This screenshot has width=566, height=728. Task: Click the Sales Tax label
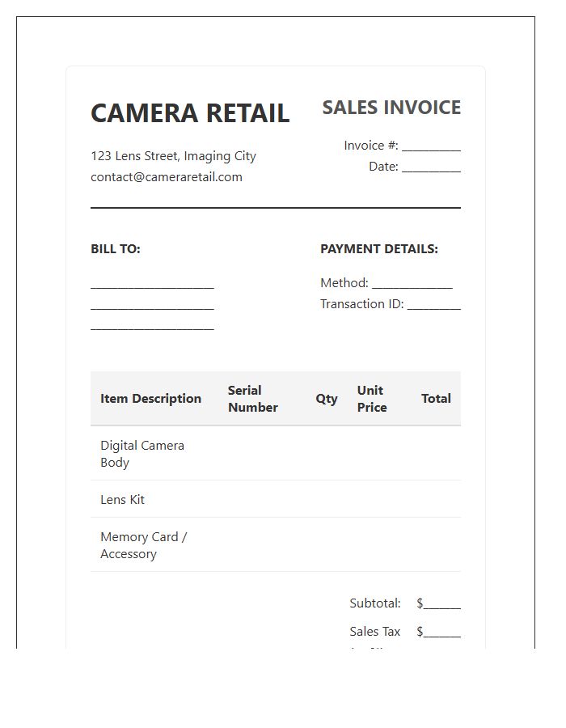click(375, 632)
